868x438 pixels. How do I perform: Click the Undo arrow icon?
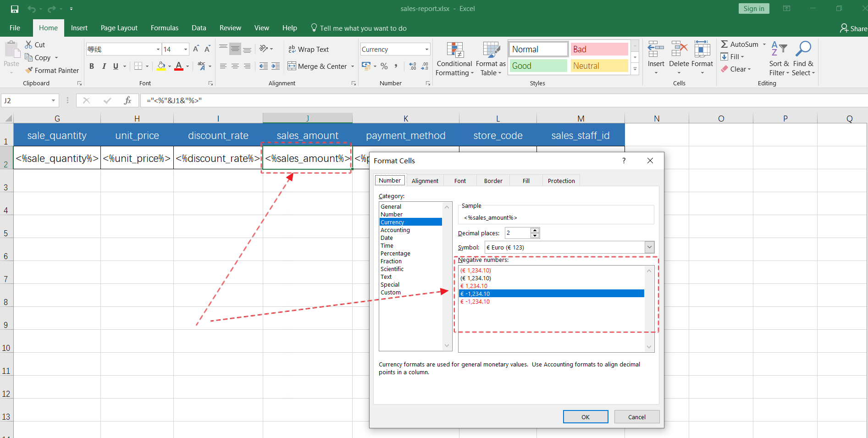click(x=31, y=9)
